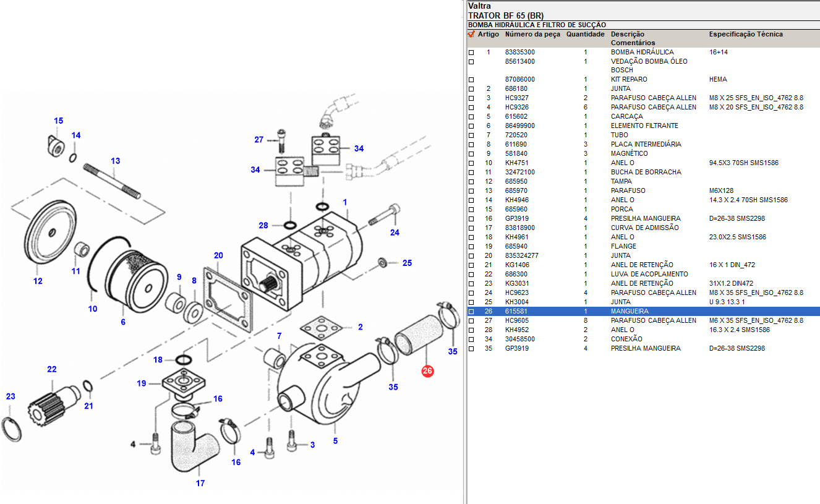Screen dimensions: 820x504
Task: Click the "Especificação Técnica" column header
Action: [x=745, y=35]
